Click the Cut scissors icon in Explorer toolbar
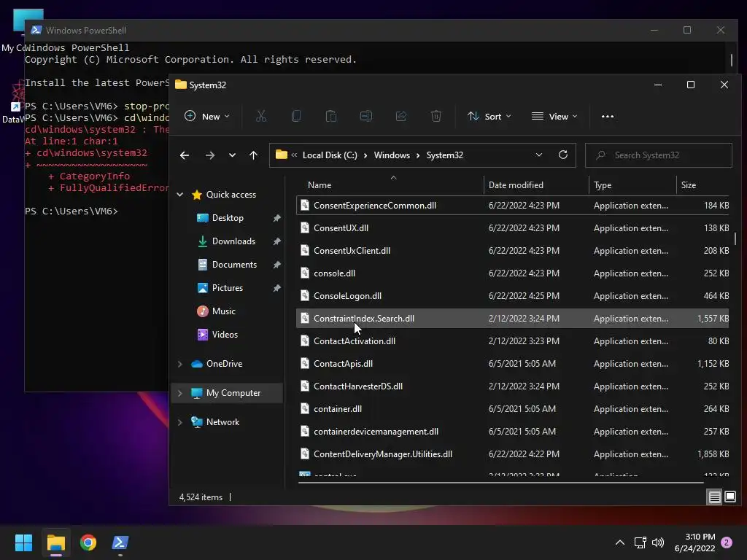Viewport: 747px width, 560px height. pos(260,116)
